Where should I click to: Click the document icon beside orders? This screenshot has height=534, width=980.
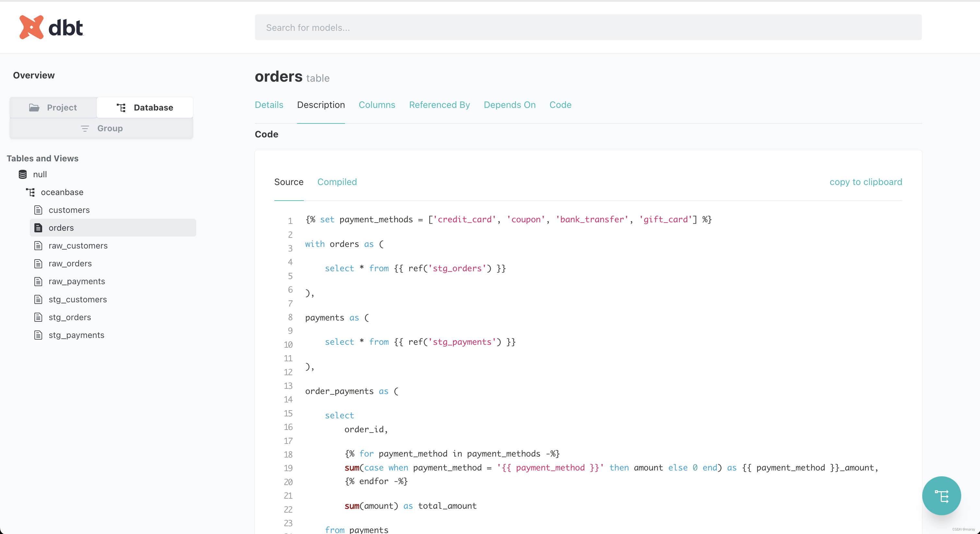(x=38, y=228)
